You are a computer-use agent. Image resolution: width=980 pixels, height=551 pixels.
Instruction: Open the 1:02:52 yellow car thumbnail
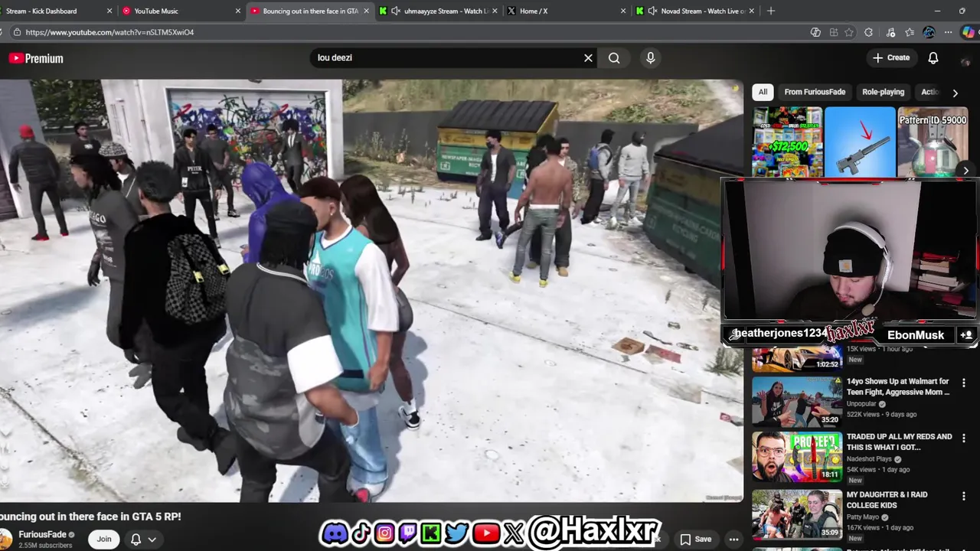tap(797, 358)
